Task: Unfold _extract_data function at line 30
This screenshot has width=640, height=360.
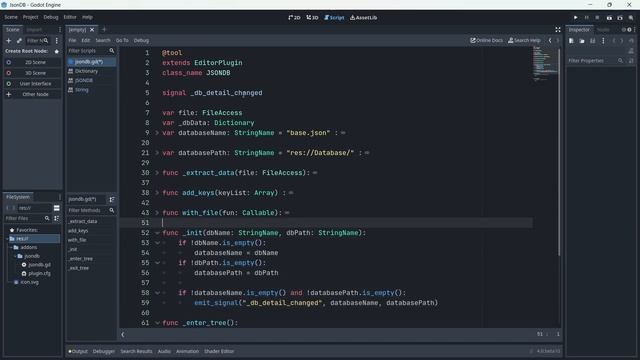Action: (x=157, y=173)
